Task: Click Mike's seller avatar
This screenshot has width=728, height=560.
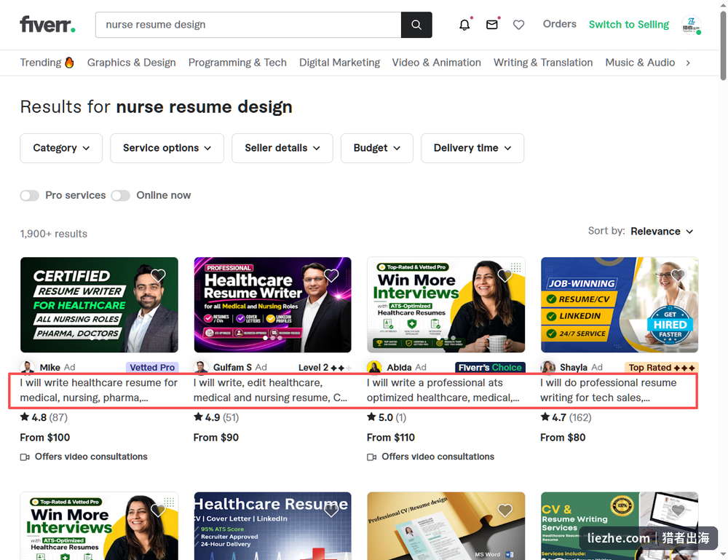Action: 28,367
